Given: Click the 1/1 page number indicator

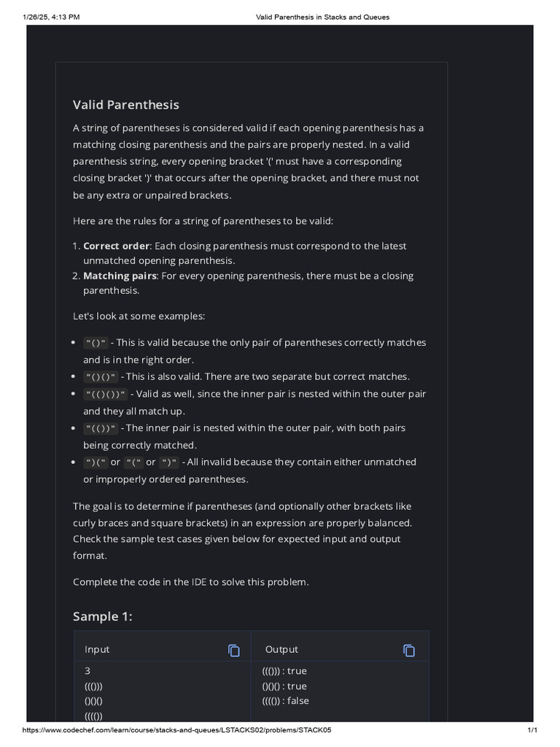Looking at the screenshot, I should coord(532,730).
